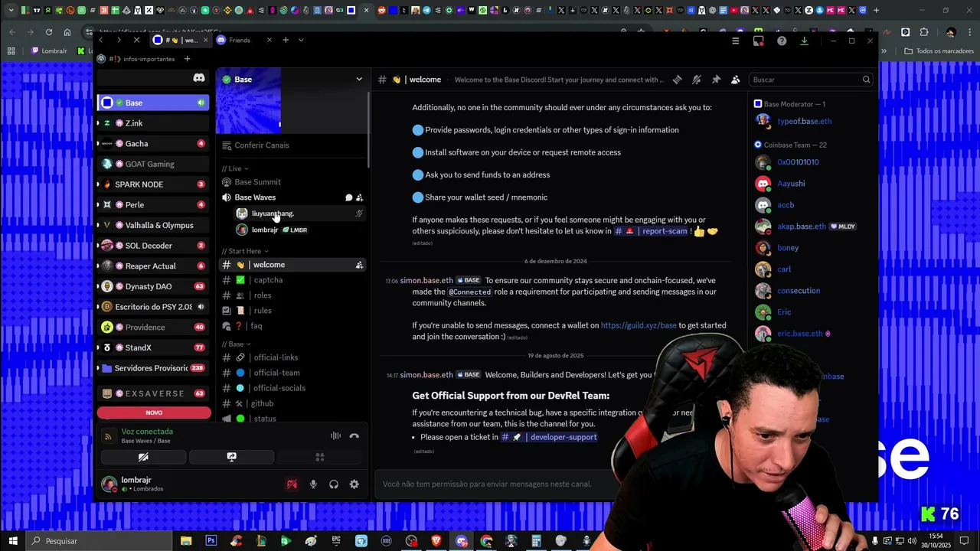Image resolution: width=980 pixels, height=551 pixels.
Task: Disconnect from voice with phone icon
Action: point(354,436)
